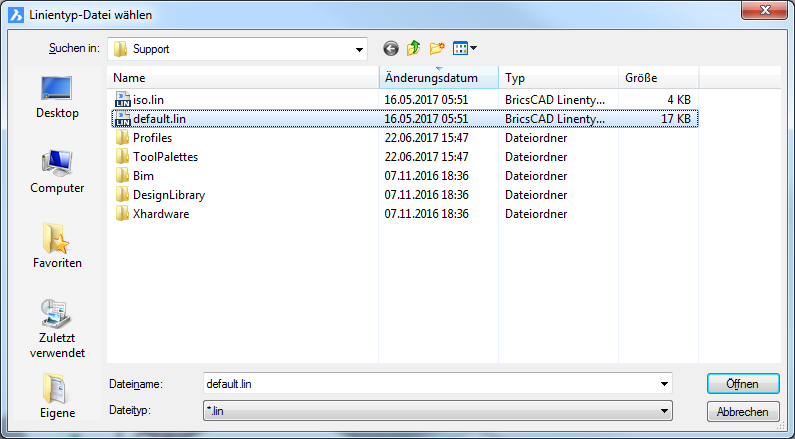The width and height of the screenshot is (795, 439).
Task: Sort files by Größe column header
Action: (640, 78)
